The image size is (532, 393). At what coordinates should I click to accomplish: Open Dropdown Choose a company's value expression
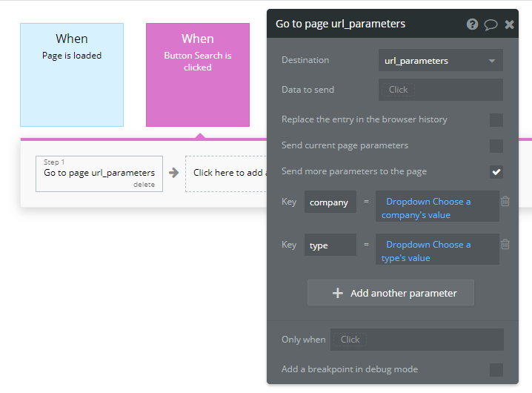coord(437,206)
